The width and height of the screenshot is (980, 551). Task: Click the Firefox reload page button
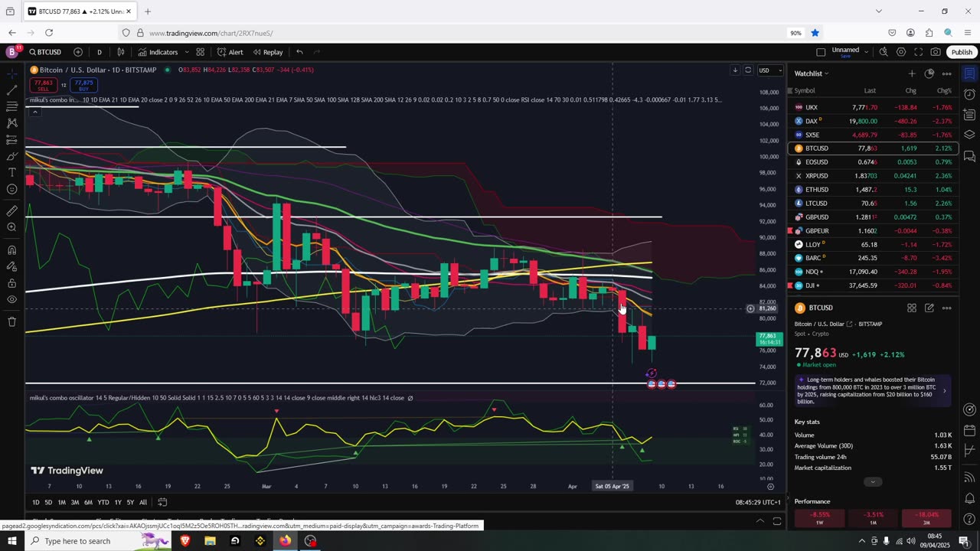(x=49, y=33)
